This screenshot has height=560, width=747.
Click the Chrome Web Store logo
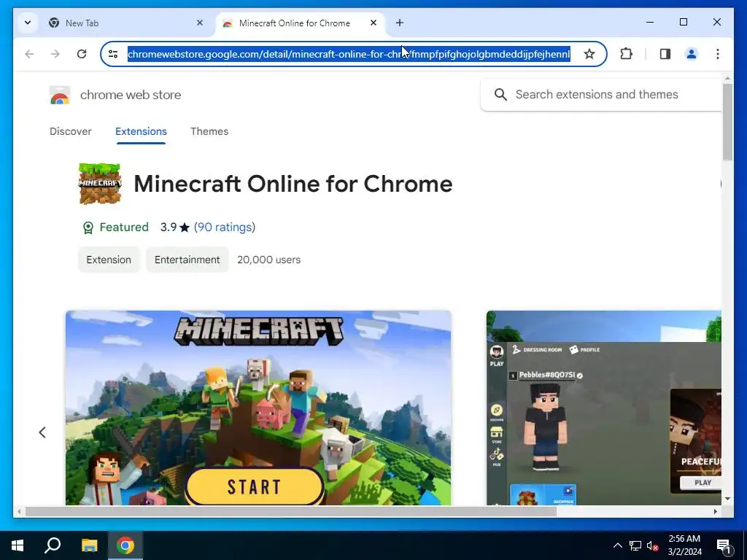(x=60, y=95)
